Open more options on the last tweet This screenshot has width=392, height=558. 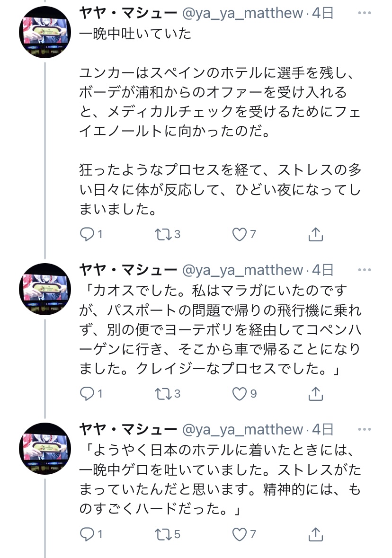[x=365, y=429]
